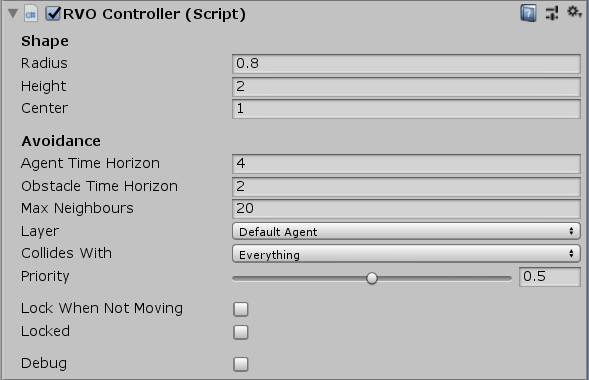Open the component help documentation icon

[528, 14]
